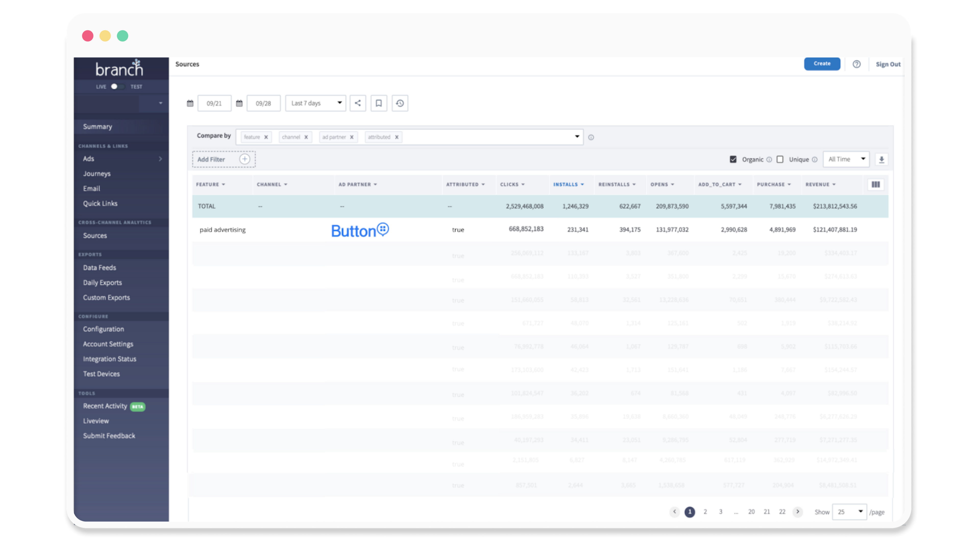Click the share icon in date toolbar

(358, 103)
